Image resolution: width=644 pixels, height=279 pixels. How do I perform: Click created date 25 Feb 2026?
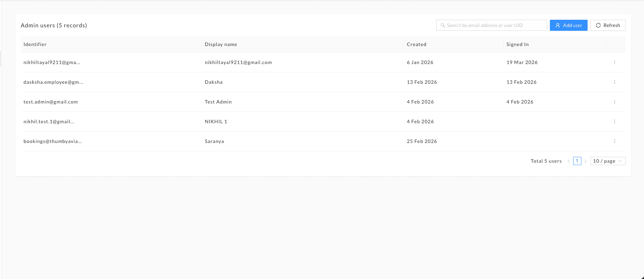click(422, 141)
